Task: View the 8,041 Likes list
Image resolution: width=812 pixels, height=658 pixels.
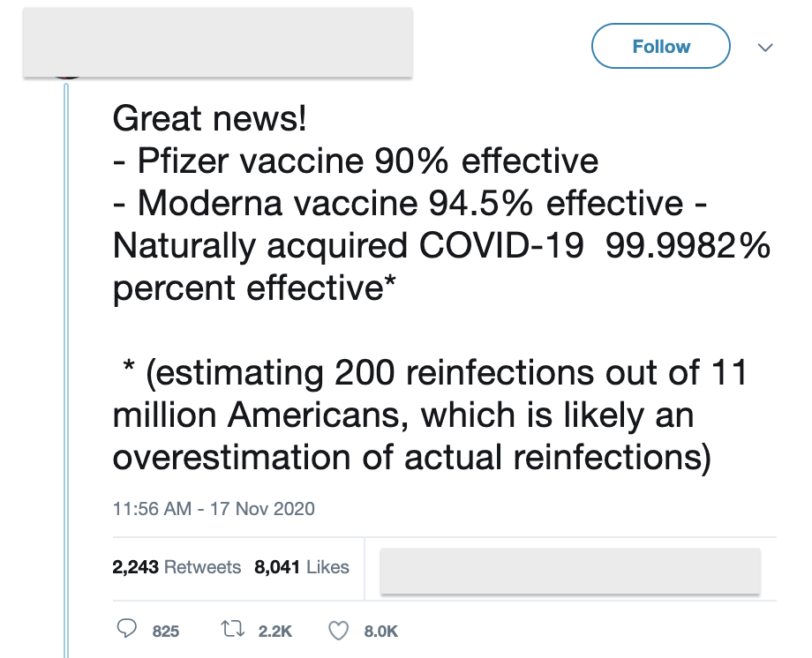Action: click(x=301, y=567)
